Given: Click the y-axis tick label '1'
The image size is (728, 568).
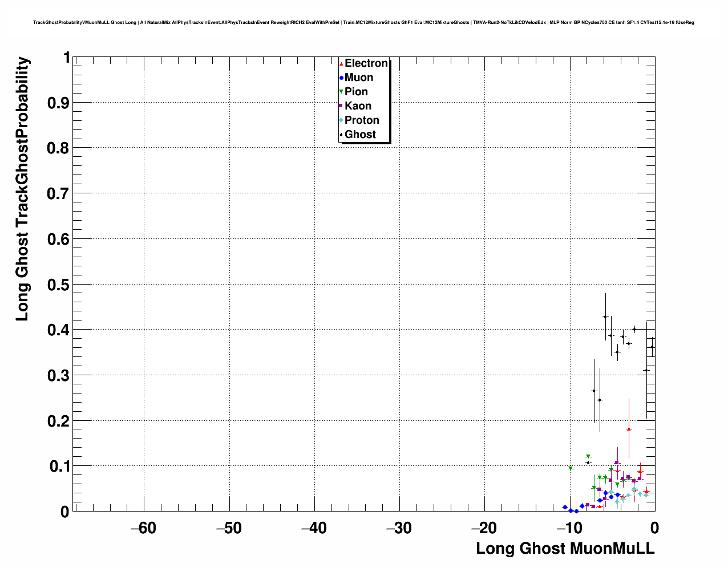Looking at the screenshot, I should (x=67, y=58).
